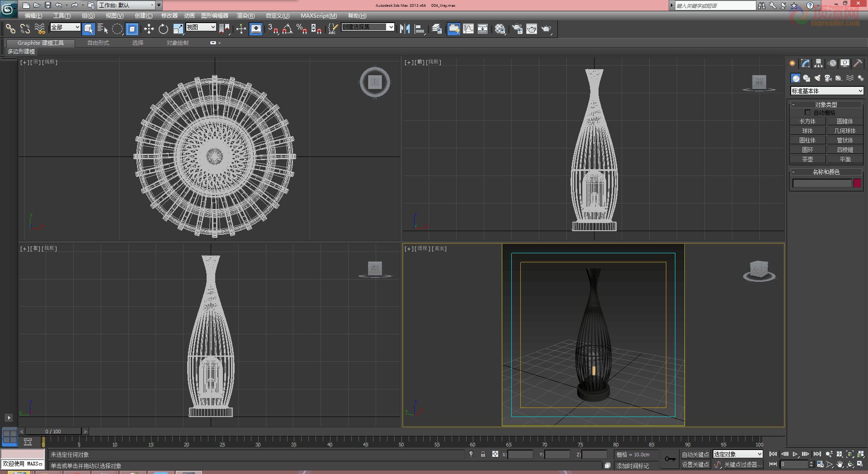This screenshot has width=868, height=474.
Task: Create a 长方体 box primitive
Action: pyautogui.click(x=807, y=121)
